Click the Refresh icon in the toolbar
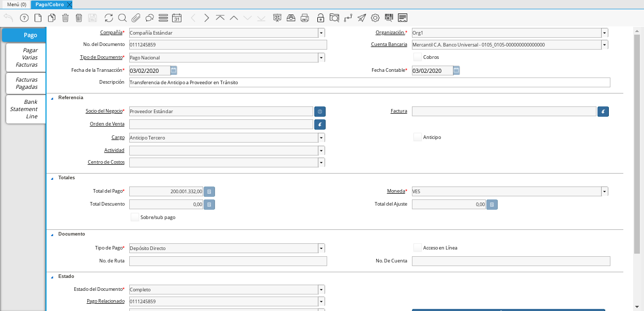644x311 pixels. coord(109,18)
